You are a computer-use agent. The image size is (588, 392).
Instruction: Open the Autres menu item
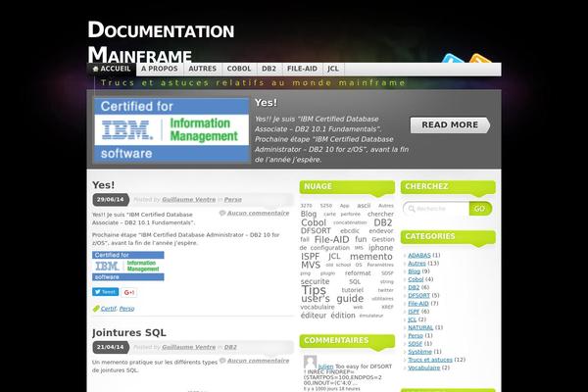203,69
